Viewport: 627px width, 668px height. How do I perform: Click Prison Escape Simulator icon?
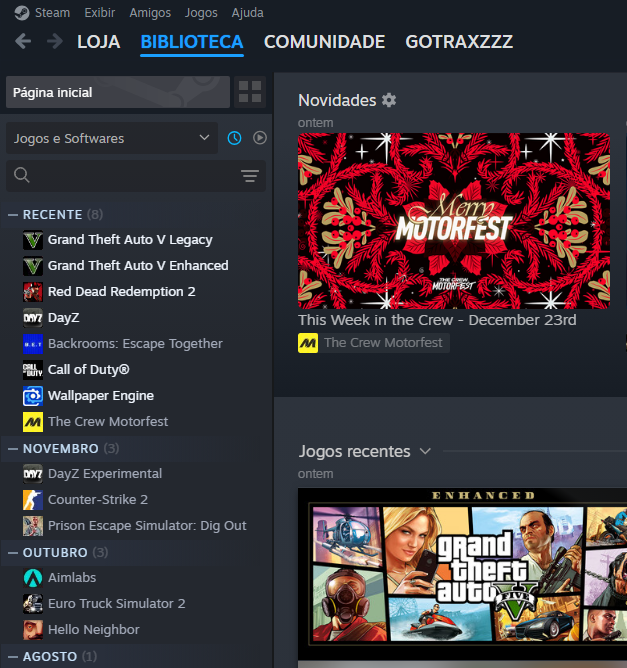pos(33,526)
